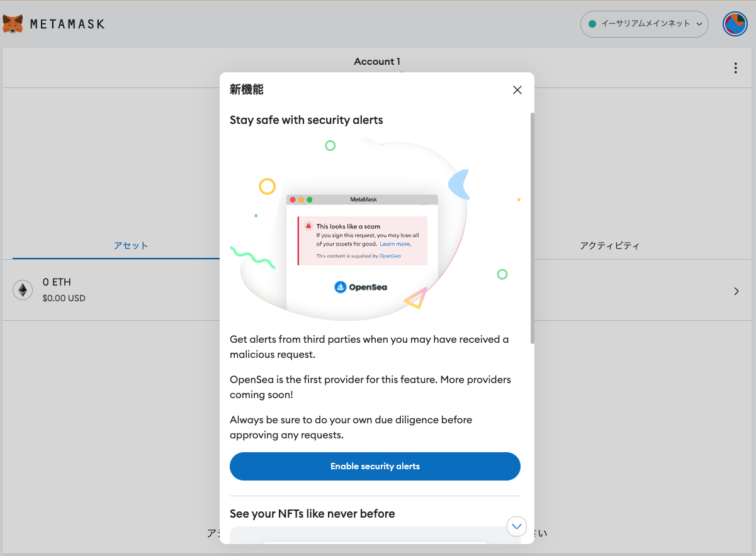This screenshot has width=756, height=556.
Task: Open the account avatar menu
Action: click(735, 24)
